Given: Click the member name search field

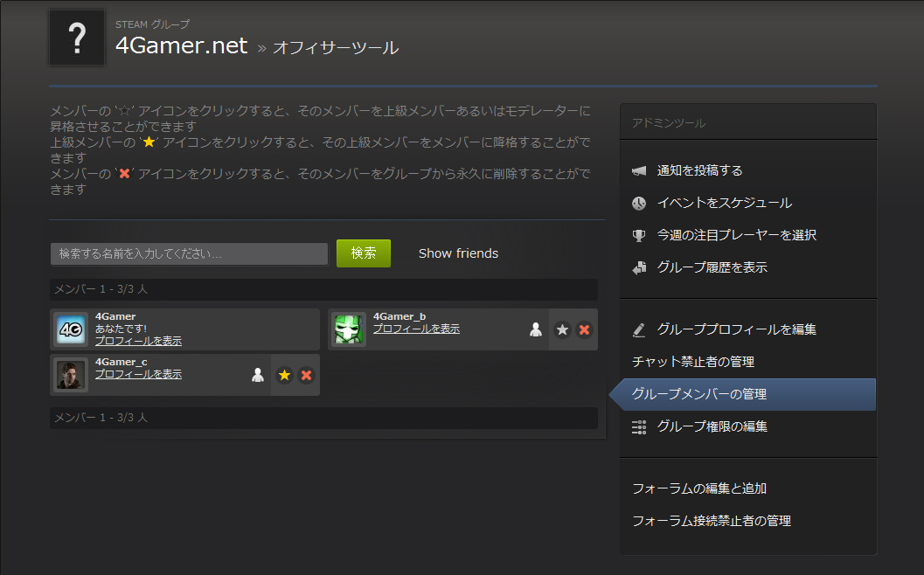Looking at the screenshot, I should click(x=189, y=254).
